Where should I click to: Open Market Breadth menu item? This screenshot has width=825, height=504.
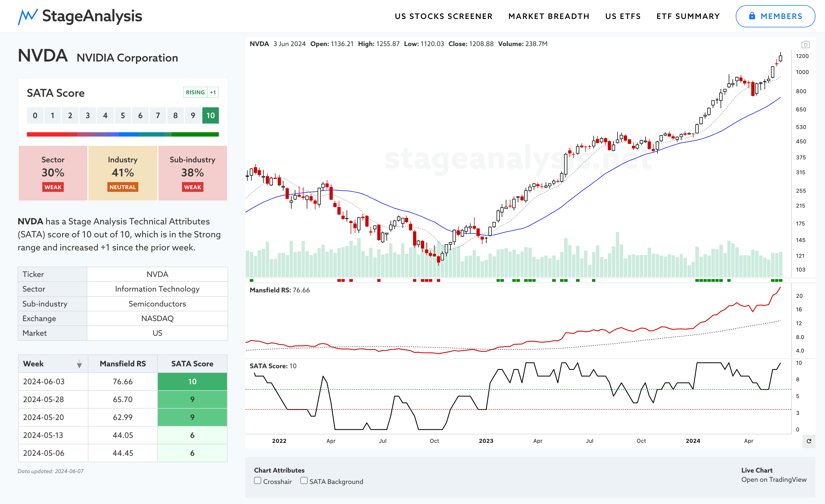[x=549, y=16]
